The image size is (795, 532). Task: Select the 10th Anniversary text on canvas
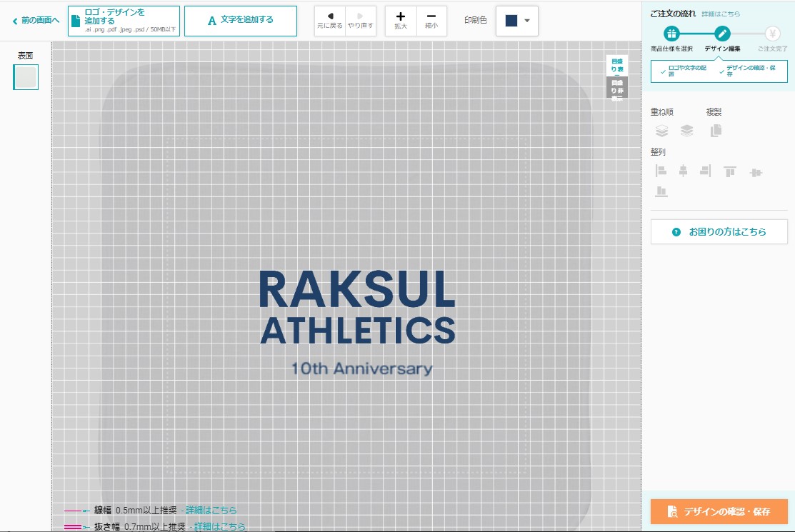coord(361,368)
